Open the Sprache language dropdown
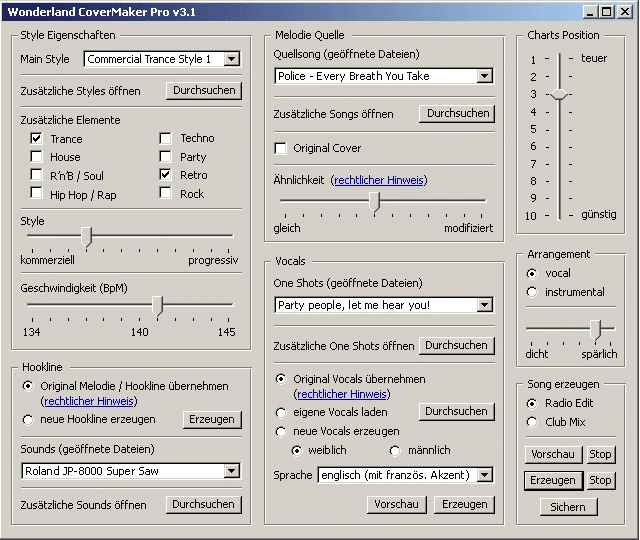Screen dimensions: 640x540 click(484, 476)
